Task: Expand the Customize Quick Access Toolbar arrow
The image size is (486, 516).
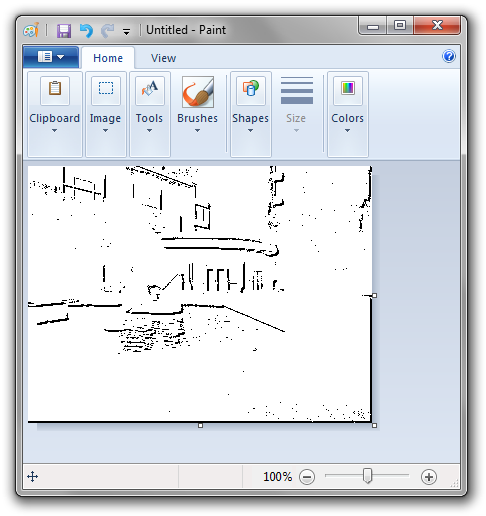Action: pyautogui.click(x=126, y=32)
